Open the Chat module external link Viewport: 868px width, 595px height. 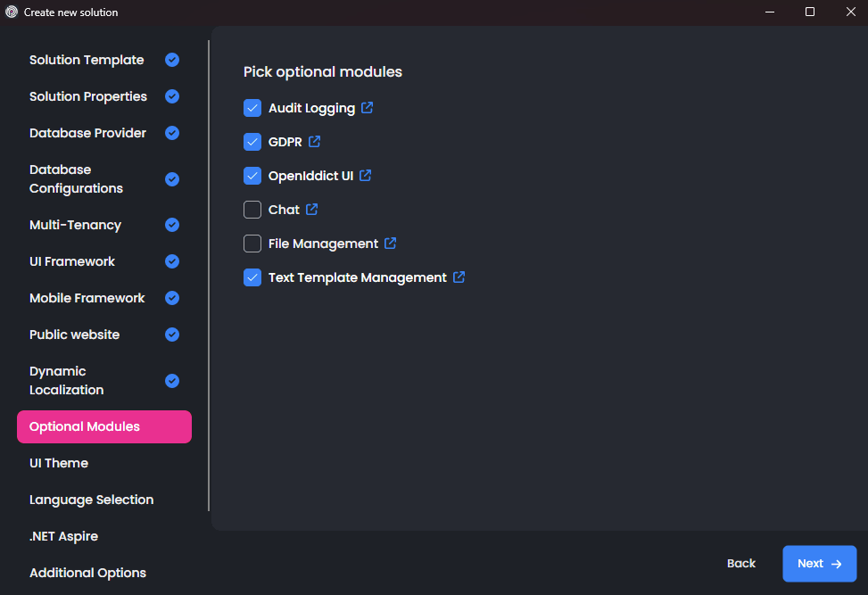(310, 209)
